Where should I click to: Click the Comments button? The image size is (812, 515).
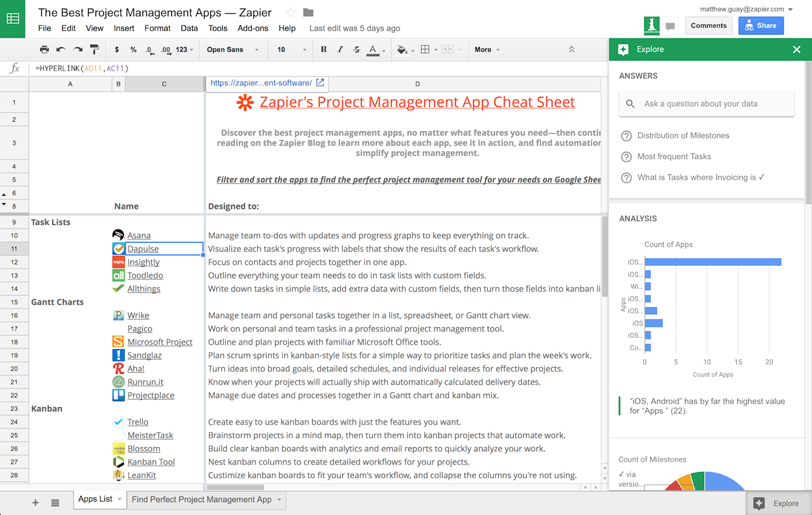pyautogui.click(x=709, y=26)
